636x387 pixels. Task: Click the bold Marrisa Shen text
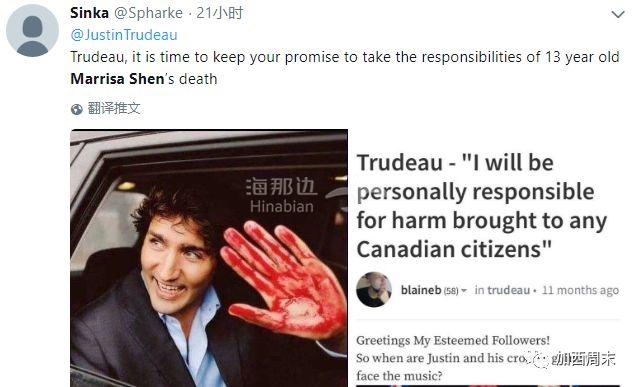click(x=117, y=79)
